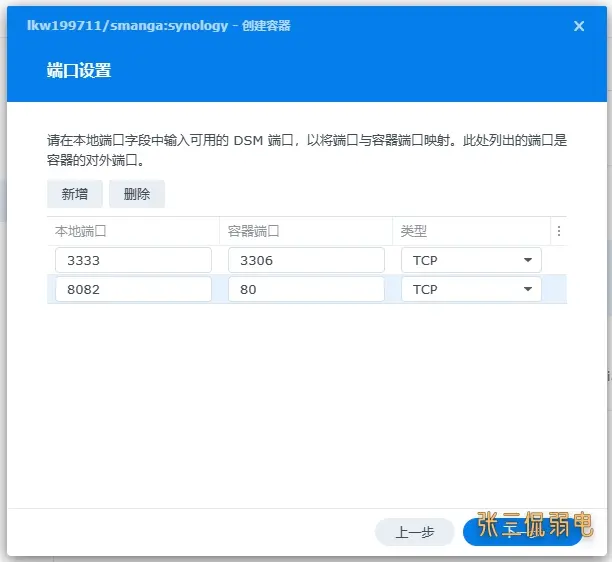Image resolution: width=612 pixels, height=562 pixels.
Task: Open TCP type dropdown in 8082 row
Action: coord(471,289)
